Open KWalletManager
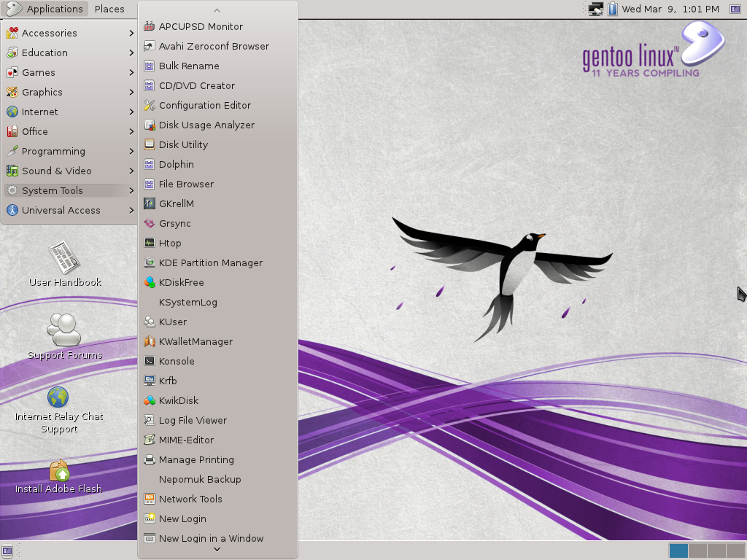The image size is (747, 560). 196,341
